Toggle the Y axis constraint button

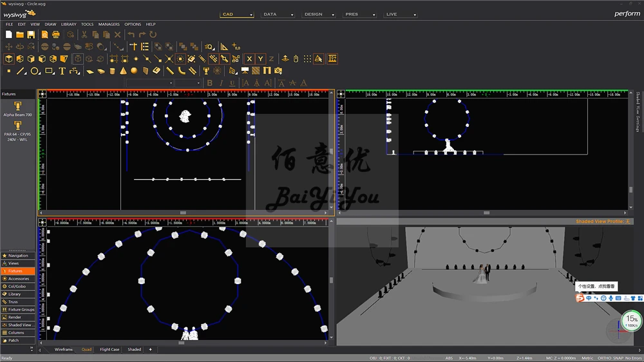(260, 59)
